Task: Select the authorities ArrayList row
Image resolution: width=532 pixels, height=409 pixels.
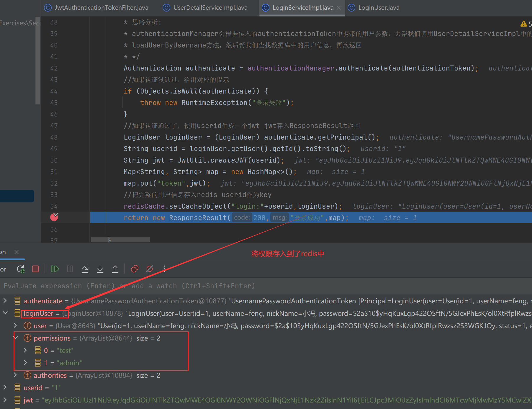Action: point(266,375)
